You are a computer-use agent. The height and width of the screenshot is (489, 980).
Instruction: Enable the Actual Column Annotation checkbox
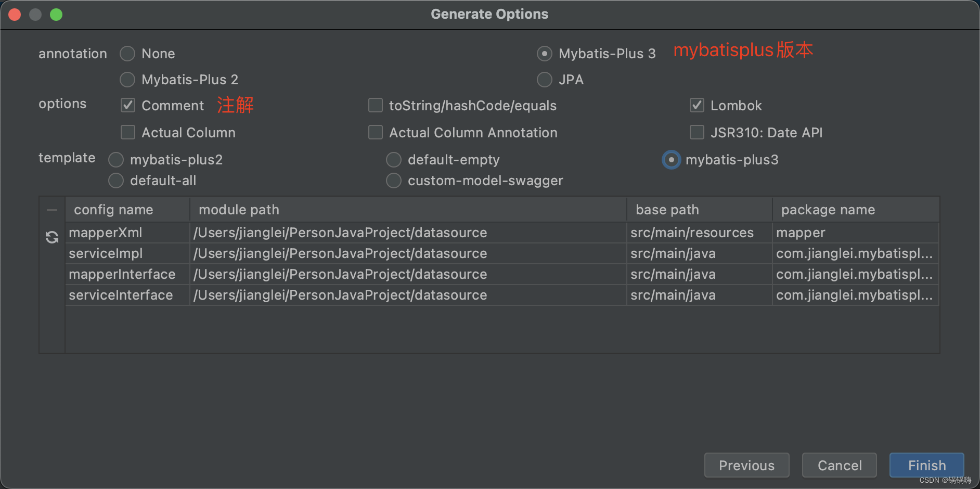[376, 133]
